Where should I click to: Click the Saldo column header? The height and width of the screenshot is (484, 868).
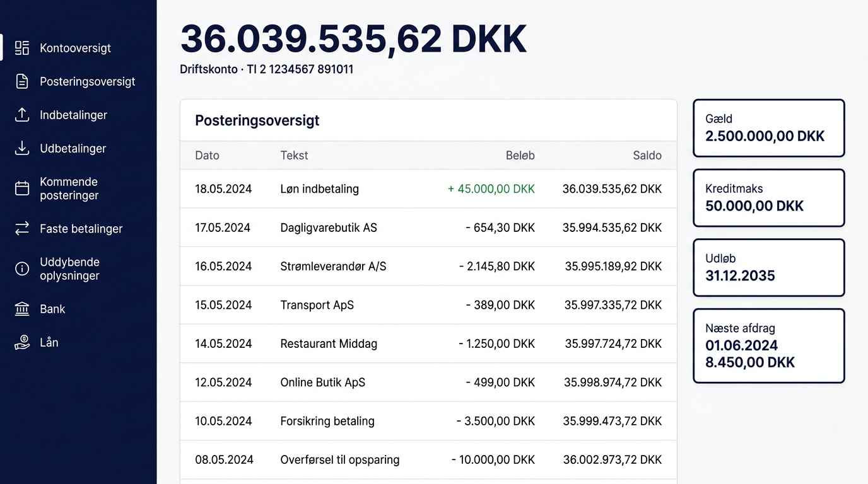click(x=647, y=155)
